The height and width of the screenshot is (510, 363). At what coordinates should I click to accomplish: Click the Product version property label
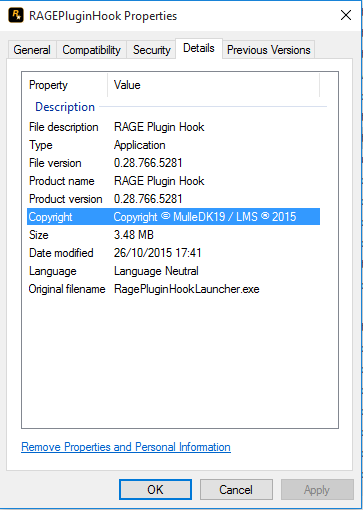pyautogui.click(x=66, y=199)
